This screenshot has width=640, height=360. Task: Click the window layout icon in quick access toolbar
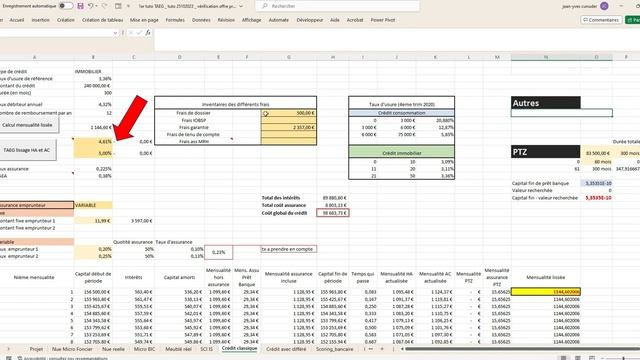pos(118,6)
